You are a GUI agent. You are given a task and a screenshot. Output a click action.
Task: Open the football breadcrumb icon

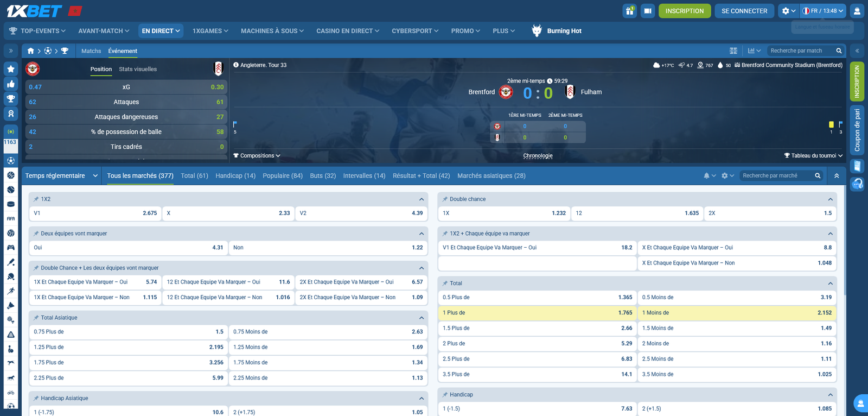pos(48,51)
